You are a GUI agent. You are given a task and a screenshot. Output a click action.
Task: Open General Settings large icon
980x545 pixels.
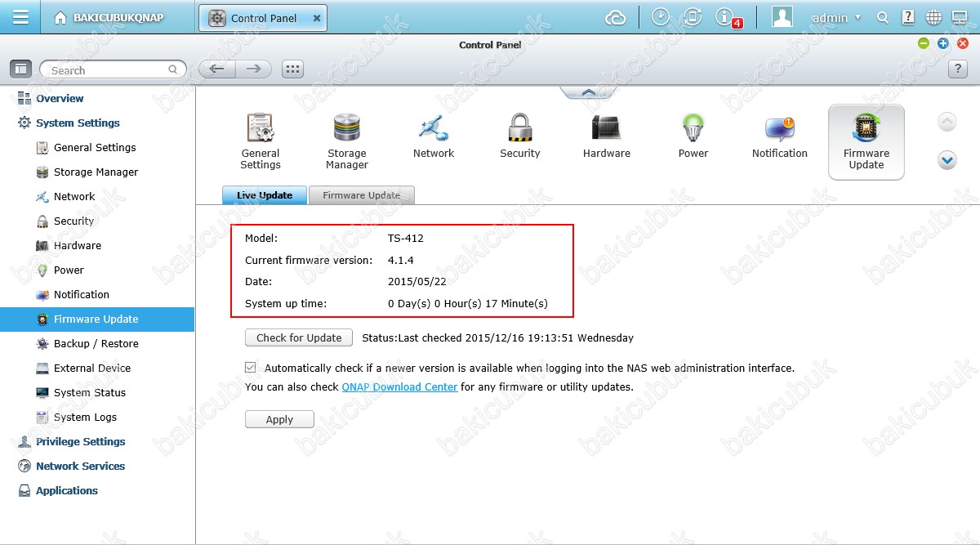pos(261,141)
